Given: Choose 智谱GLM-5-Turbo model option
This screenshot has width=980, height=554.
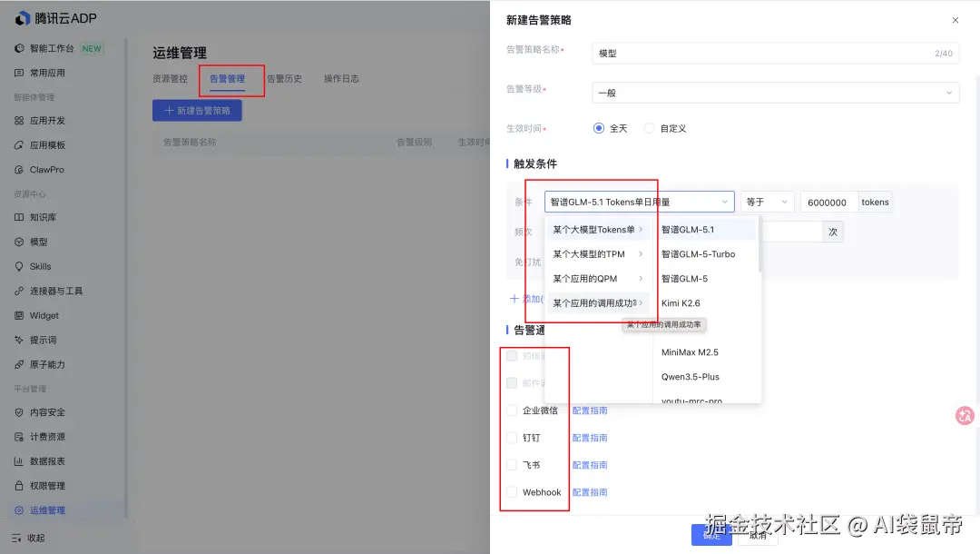Looking at the screenshot, I should click(706, 254).
